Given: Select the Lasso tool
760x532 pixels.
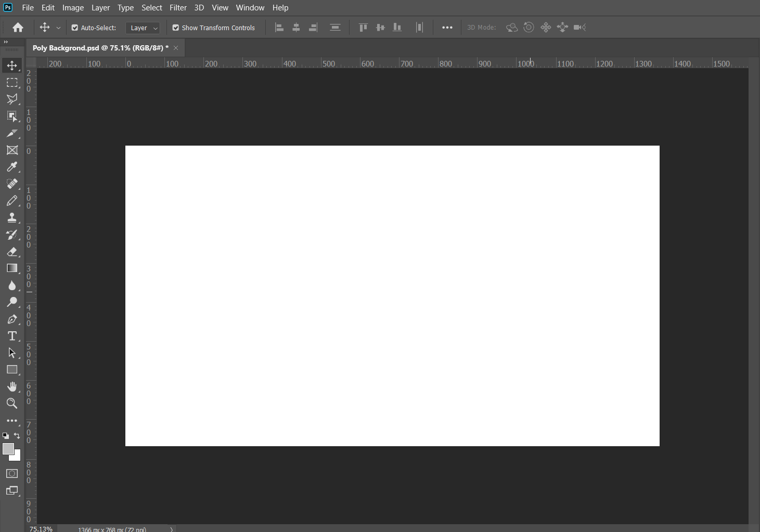Looking at the screenshot, I should point(12,99).
